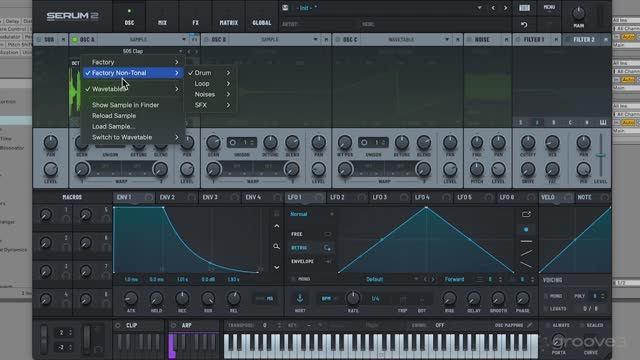The height and width of the screenshot is (360, 640).
Task: Click the OSC mapping pencil icon
Action: [529, 325]
